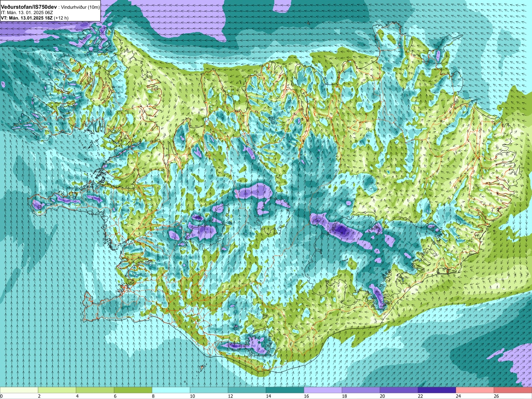
Task: Pick the light green 2–4 legend swatch
Action: tap(57, 390)
